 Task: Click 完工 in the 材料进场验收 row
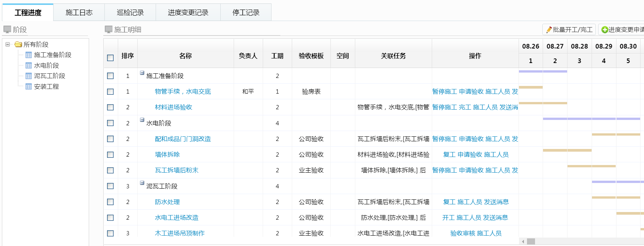tap(465, 107)
